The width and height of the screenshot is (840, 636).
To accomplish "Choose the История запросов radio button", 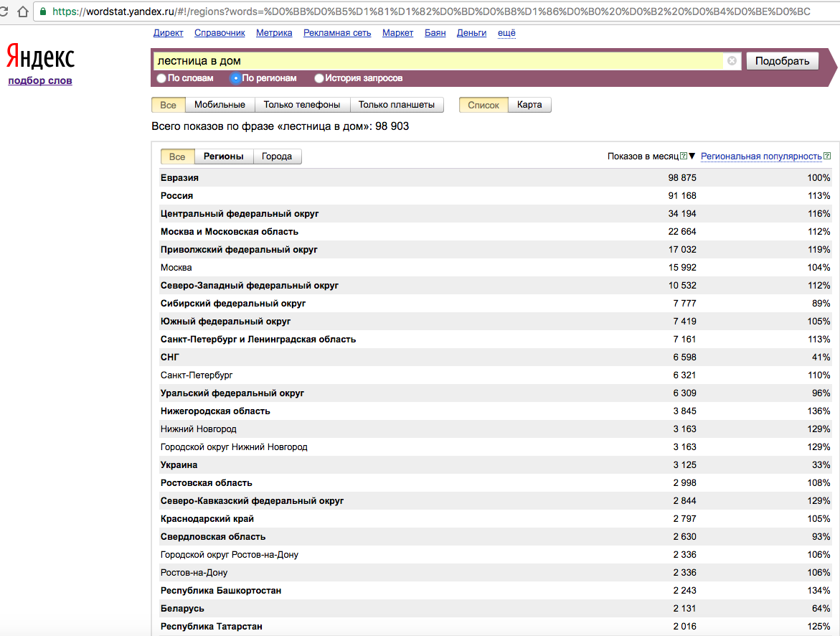I will (320, 78).
